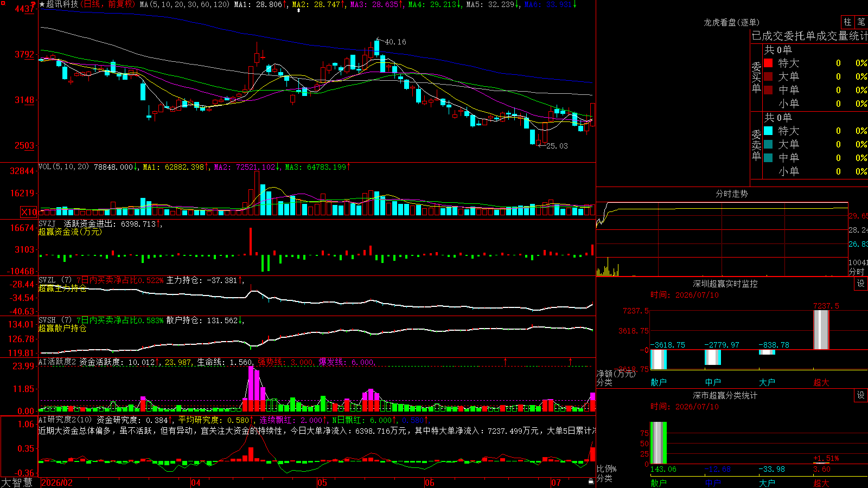The height and width of the screenshot is (488, 868).
Task: Click the 大智慧 logo in bottom-left corner
Action: point(17,483)
